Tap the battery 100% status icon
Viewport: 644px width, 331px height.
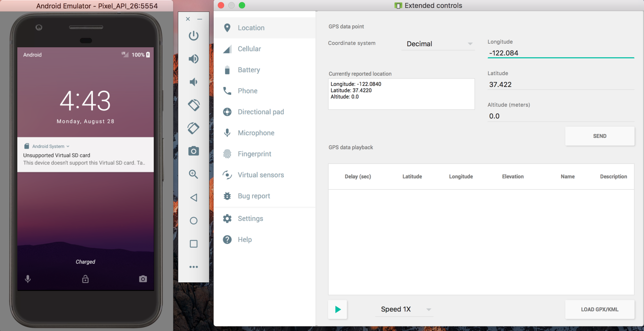tap(148, 55)
